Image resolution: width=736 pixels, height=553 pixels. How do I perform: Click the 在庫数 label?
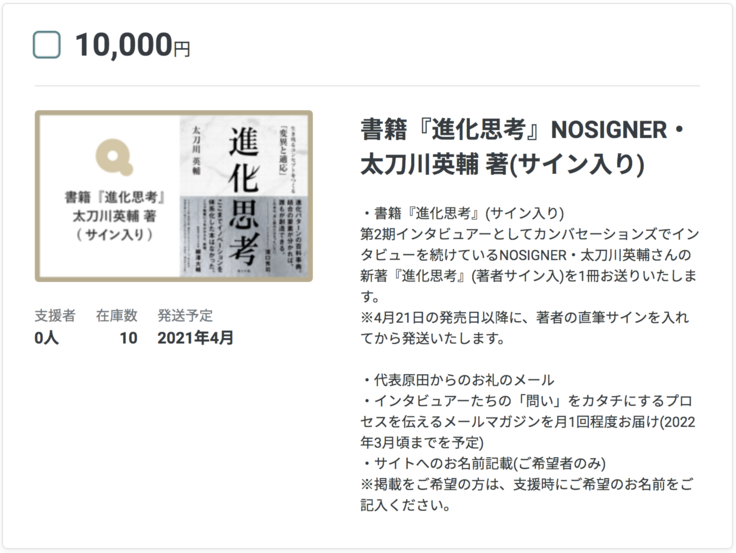[117, 316]
